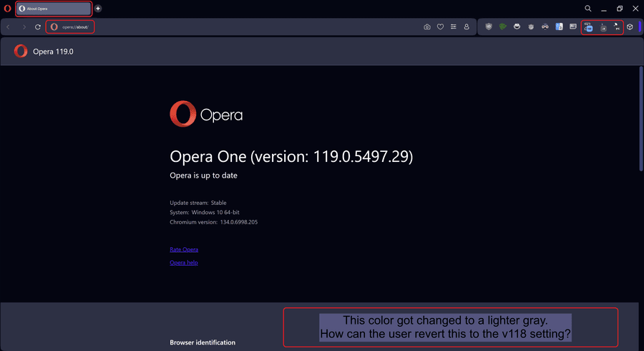Click the blue-and-white extension icon
This screenshot has height=351, width=644.
coord(559,27)
